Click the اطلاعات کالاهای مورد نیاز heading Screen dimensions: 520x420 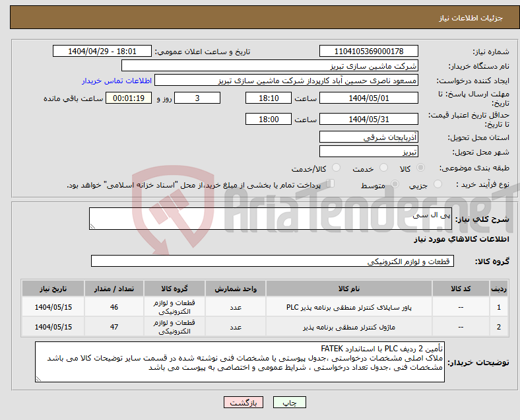461,239
